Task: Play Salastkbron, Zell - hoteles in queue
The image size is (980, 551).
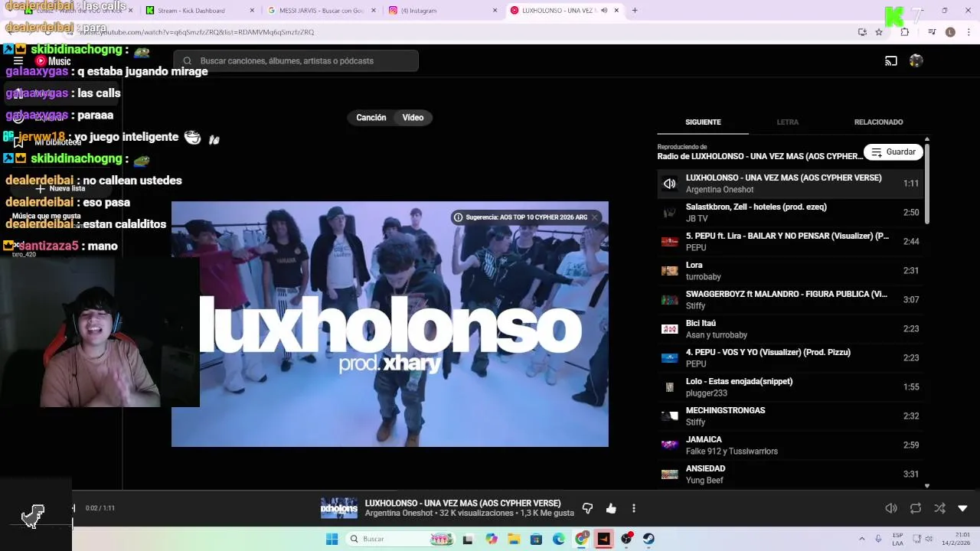Action: click(x=790, y=213)
